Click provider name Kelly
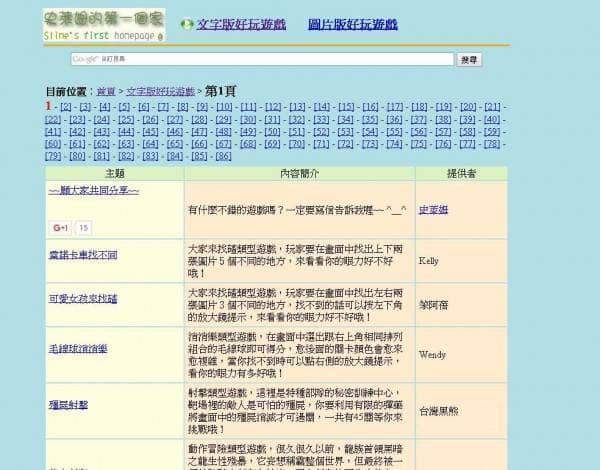 click(429, 261)
